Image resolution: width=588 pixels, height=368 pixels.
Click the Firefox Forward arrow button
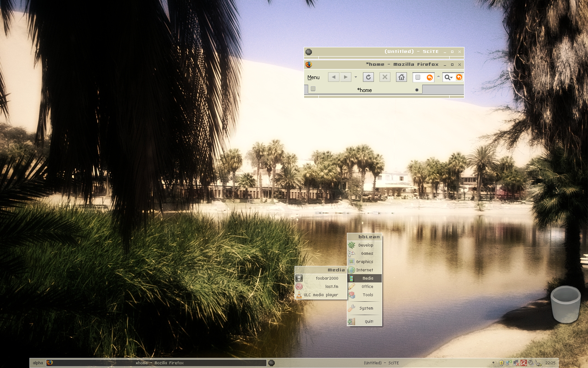345,77
